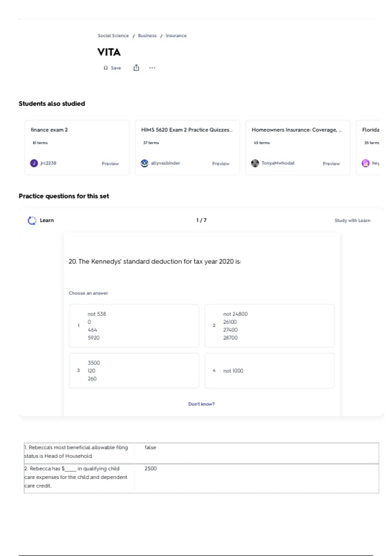Click the username jrc2238
The image size is (392, 556).
pyautogui.click(x=48, y=163)
